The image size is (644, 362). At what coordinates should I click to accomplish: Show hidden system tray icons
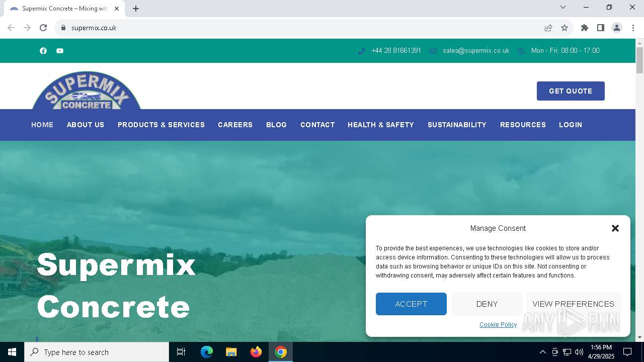[542, 352]
